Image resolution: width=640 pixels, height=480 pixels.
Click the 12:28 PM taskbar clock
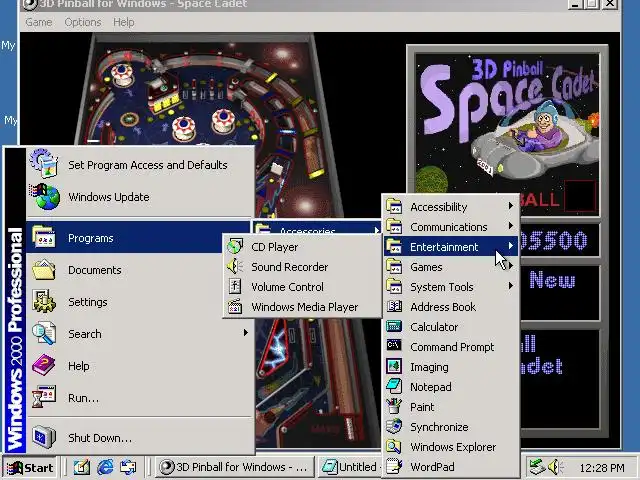click(602, 467)
